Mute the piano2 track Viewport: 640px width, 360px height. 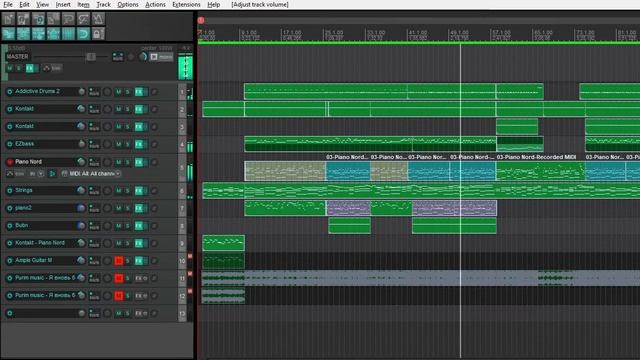[x=118, y=208]
